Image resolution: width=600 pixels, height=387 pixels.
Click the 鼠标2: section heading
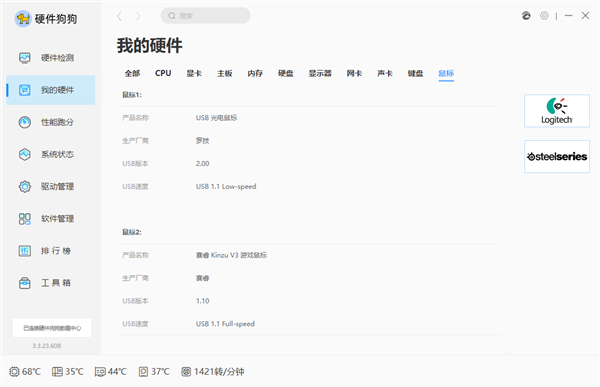click(x=132, y=232)
